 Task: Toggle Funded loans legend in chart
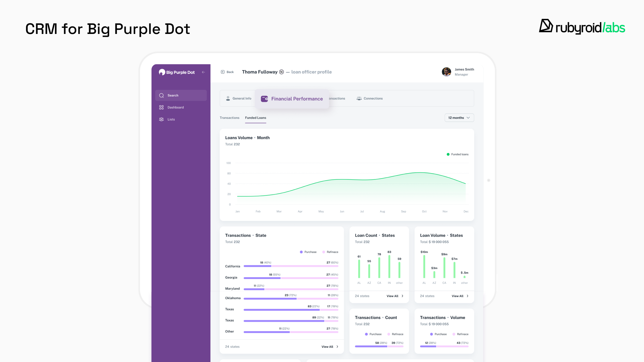(458, 154)
